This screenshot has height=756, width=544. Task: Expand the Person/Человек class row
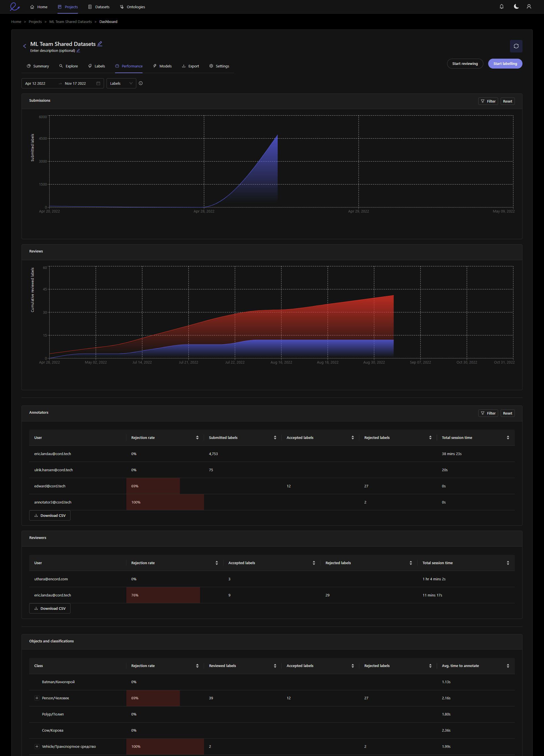point(37,698)
